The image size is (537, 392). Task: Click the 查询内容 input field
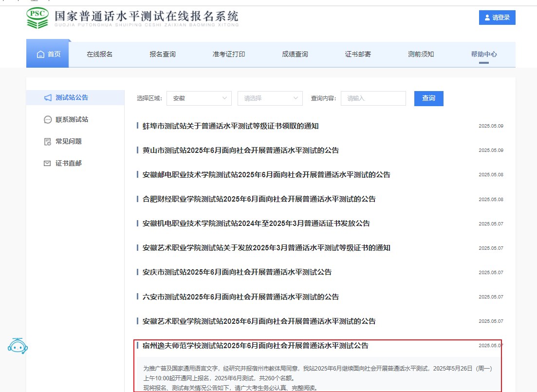coord(373,98)
